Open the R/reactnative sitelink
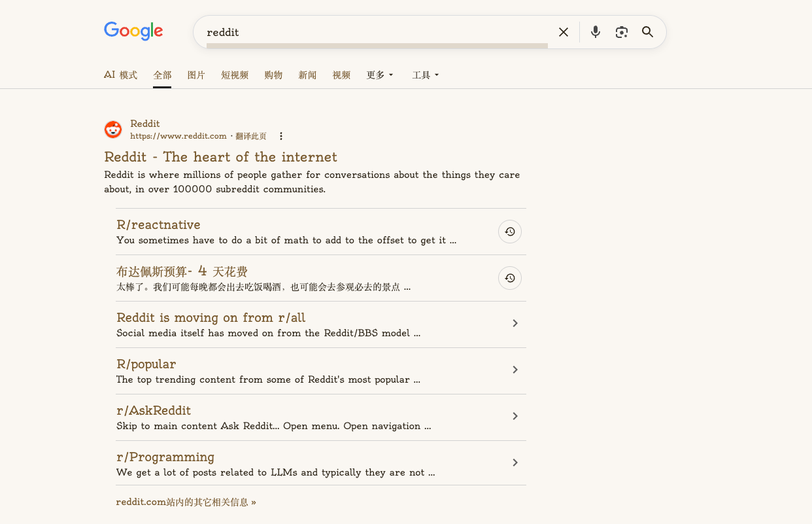 point(158,225)
